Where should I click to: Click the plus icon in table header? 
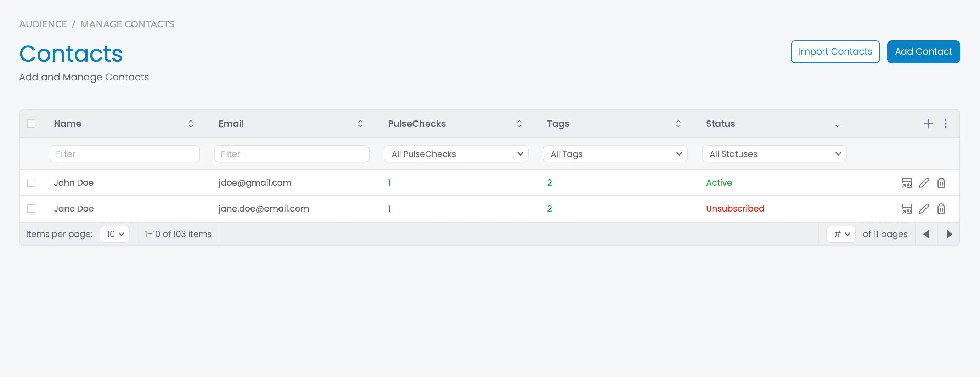click(x=929, y=124)
